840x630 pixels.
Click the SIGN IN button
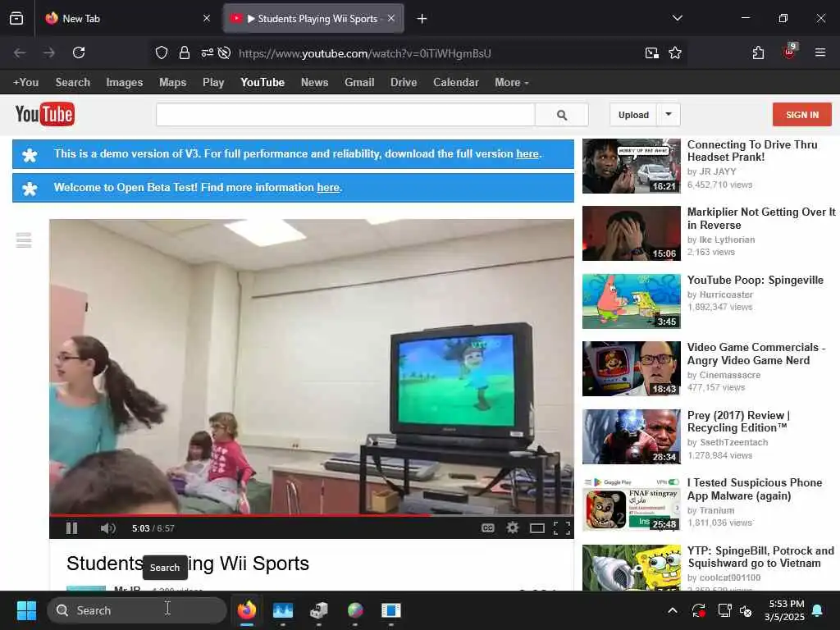point(802,115)
